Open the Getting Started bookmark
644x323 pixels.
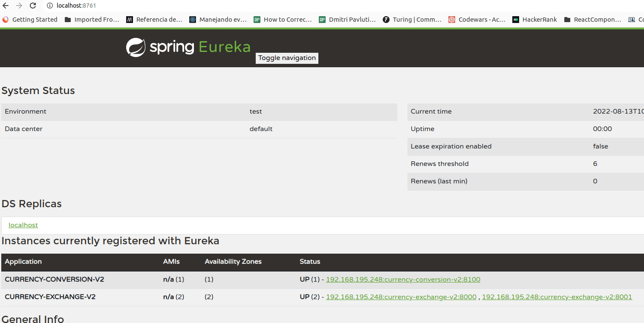click(x=30, y=20)
